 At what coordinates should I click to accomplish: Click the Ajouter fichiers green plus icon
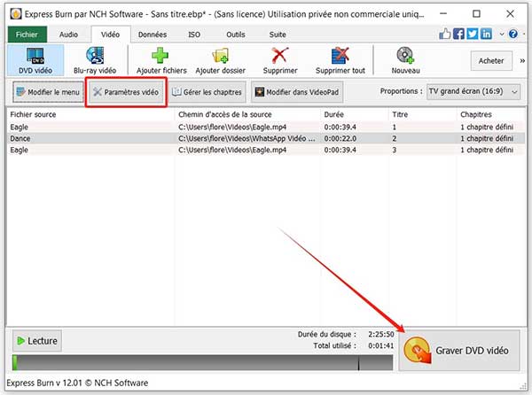160,55
